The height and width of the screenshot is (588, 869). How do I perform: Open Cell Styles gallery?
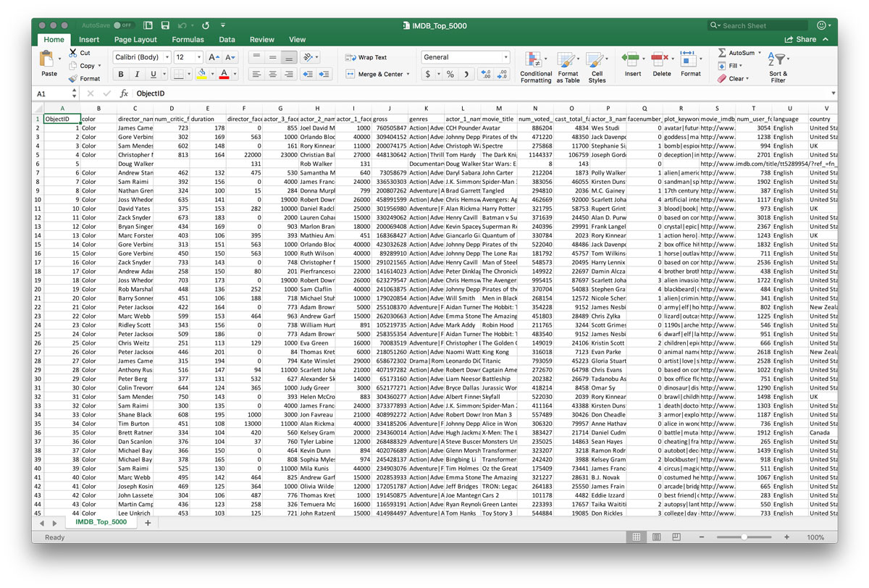tap(597, 59)
